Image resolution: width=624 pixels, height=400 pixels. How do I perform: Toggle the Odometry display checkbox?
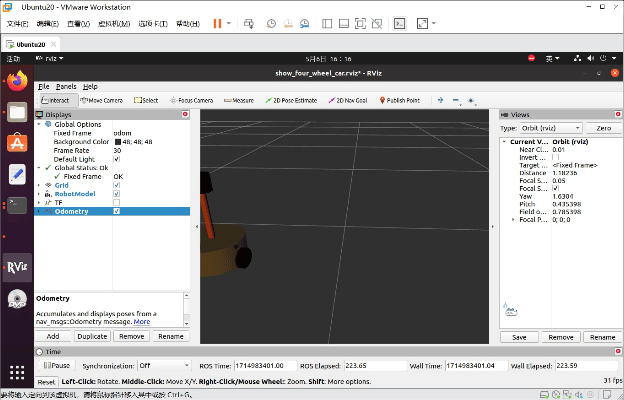tap(117, 211)
